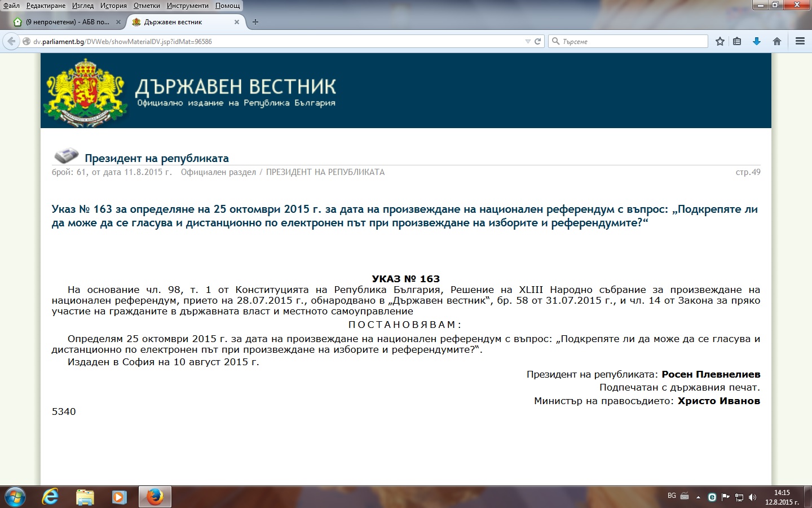Bookmark this page with star icon
This screenshot has width=812, height=508.
pyautogui.click(x=720, y=41)
